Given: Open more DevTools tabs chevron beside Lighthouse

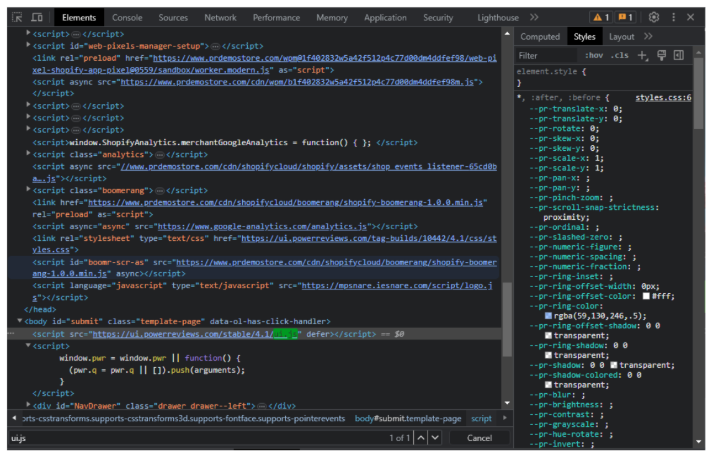Looking at the screenshot, I should (x=534, y=18).
